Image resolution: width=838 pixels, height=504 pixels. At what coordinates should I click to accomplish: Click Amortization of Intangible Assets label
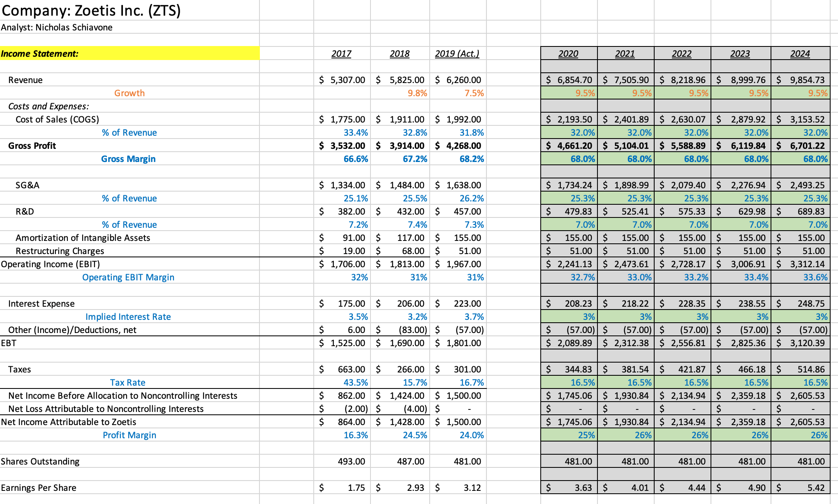83,238
